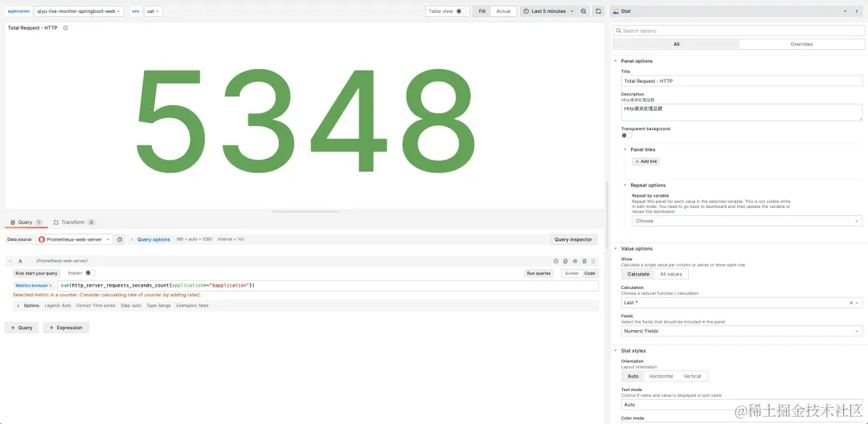Open the Calculation dropdown arrow
868x424 pixels.
click(858, 303)
